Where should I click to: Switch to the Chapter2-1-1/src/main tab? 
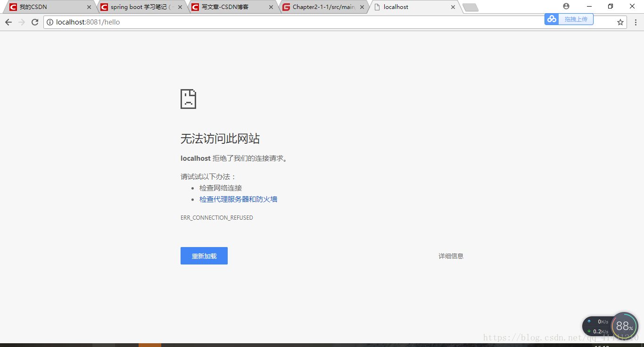coord(324,7)
